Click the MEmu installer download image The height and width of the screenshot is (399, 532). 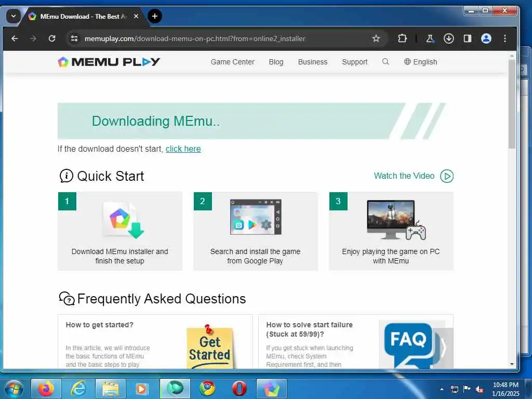click(x=124, y=220)
